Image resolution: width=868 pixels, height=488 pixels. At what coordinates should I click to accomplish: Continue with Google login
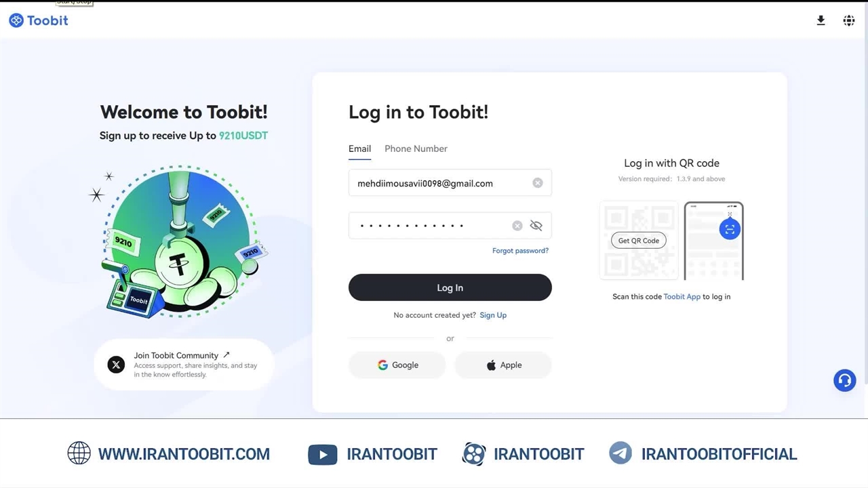(397, 365)
